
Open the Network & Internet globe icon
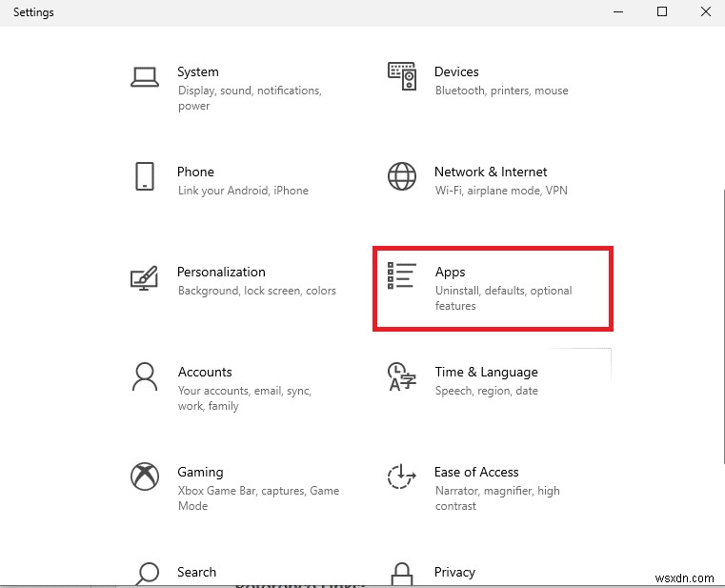(402, 176)
